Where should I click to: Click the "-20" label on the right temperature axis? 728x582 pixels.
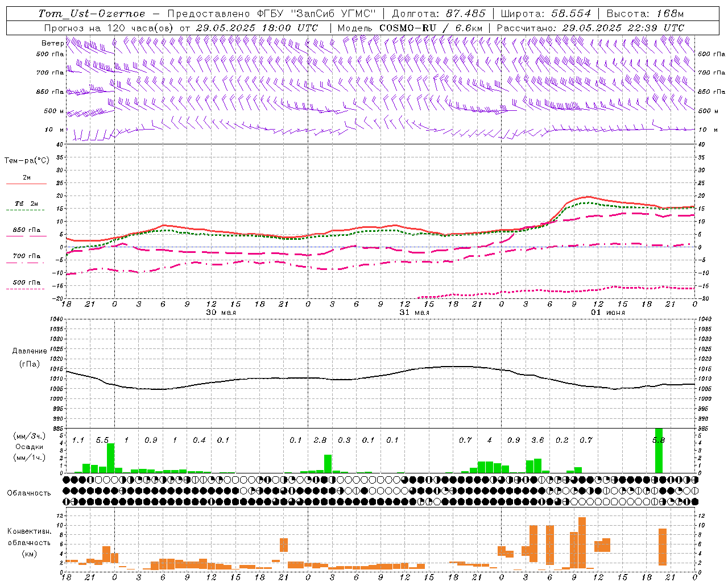[703, 299]
